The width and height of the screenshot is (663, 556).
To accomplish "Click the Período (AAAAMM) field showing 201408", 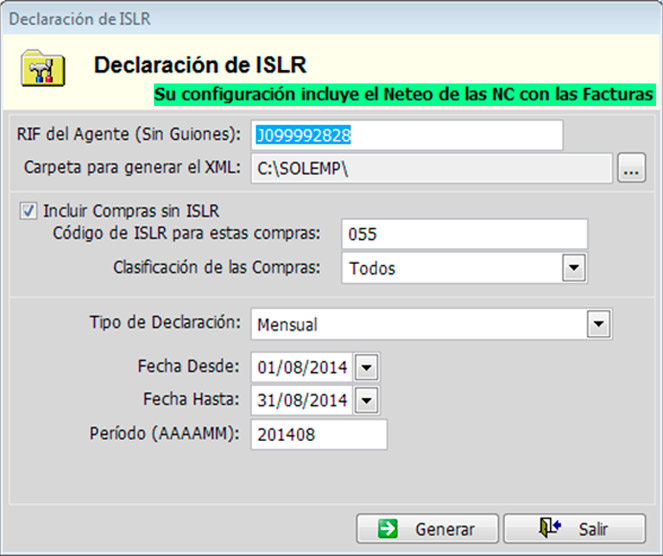I will pos(318,435).
